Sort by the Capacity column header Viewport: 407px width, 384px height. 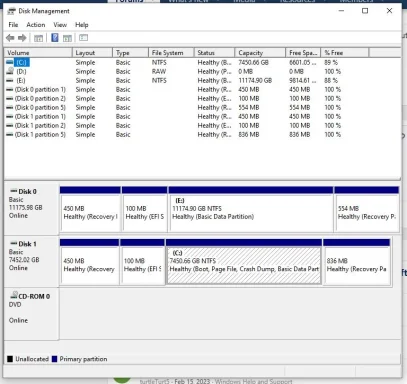(x=260, y=53)
